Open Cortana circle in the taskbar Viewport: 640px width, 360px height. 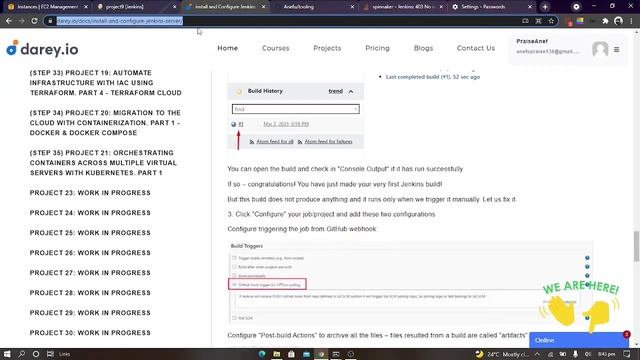click(36, 354)
